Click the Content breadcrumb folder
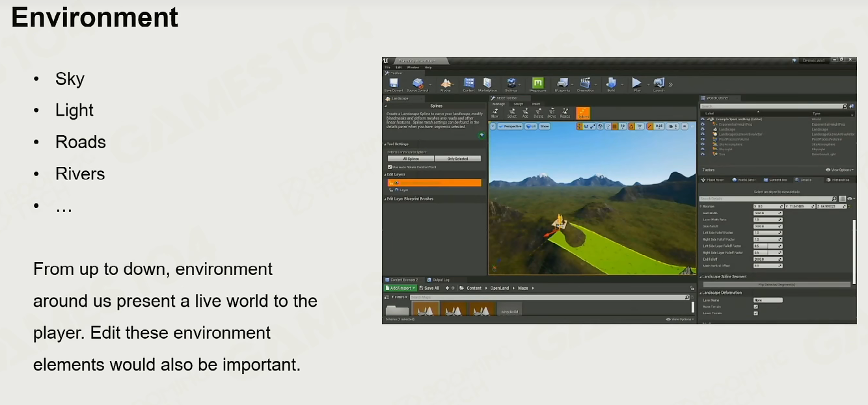The height and width of the screenshot is (405, 868). (x=474, y=288)
